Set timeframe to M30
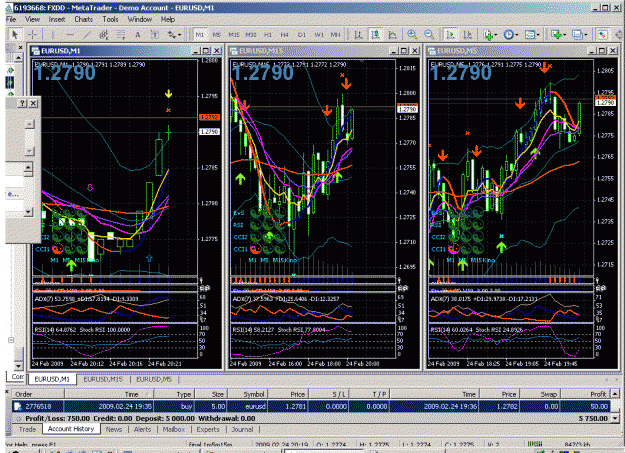The image size is (625, 453). 251,35
